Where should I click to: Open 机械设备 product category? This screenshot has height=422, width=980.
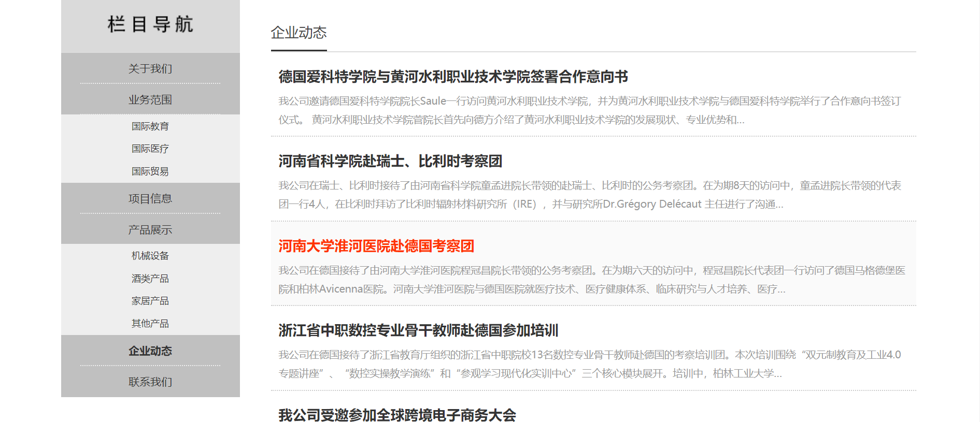[150, 256]
